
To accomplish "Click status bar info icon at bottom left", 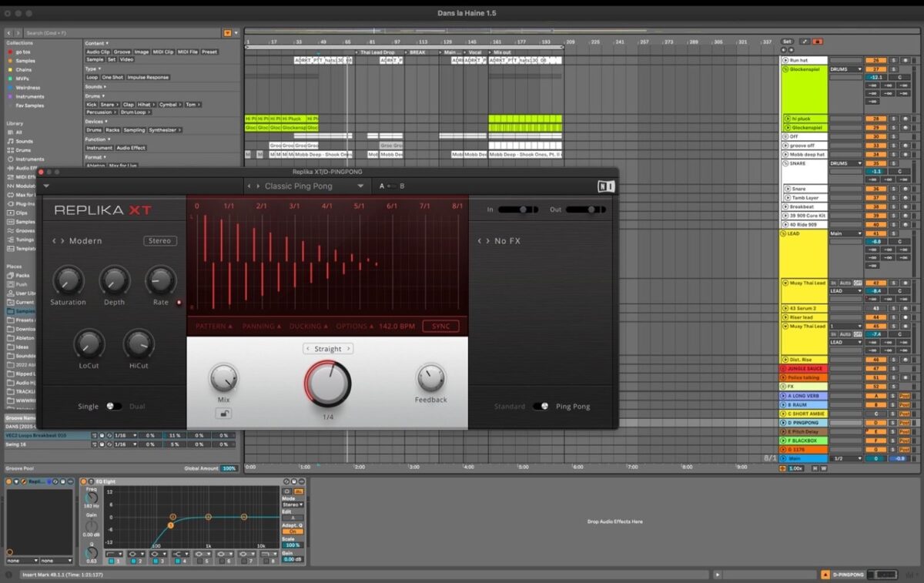I will pyautogui.click(x=8, y=575).
